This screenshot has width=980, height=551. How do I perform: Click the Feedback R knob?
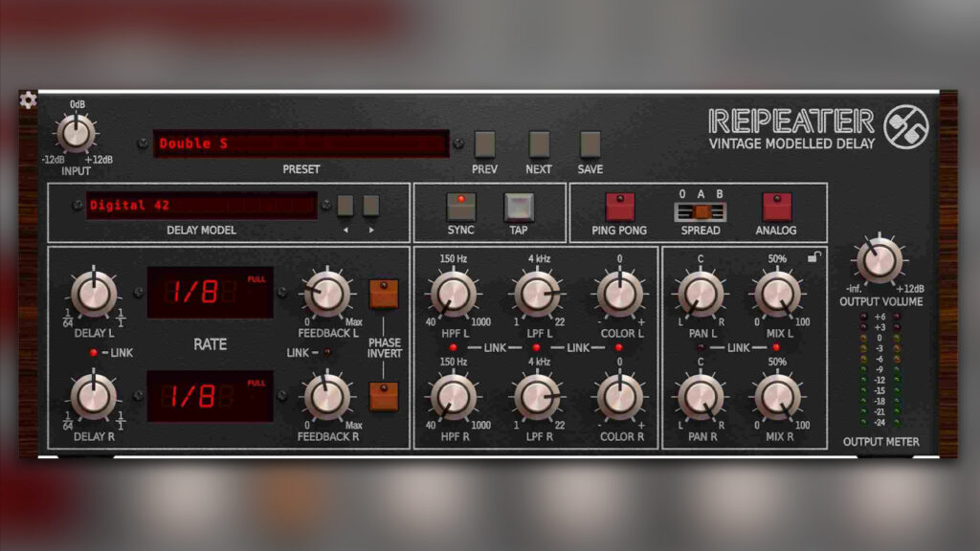[326, 396]
